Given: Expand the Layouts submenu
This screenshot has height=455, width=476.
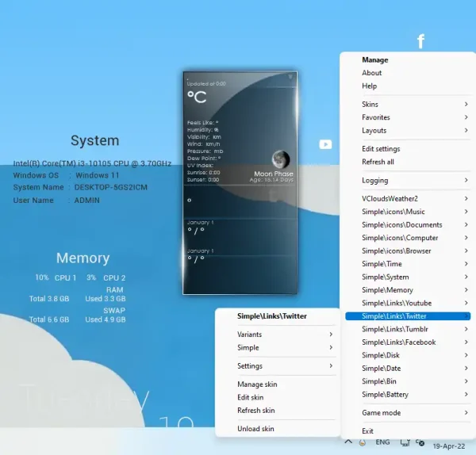Looking at the screenshot, I should 408,131.
